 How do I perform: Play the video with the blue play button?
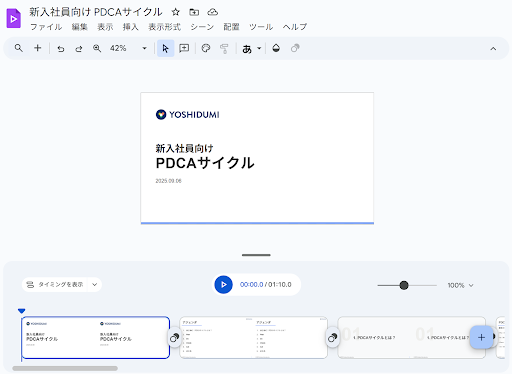[x=223, y=285]
